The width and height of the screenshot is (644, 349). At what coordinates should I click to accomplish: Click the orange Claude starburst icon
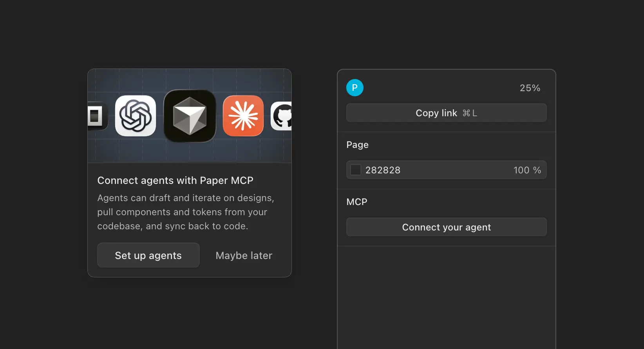coord(243,116)
